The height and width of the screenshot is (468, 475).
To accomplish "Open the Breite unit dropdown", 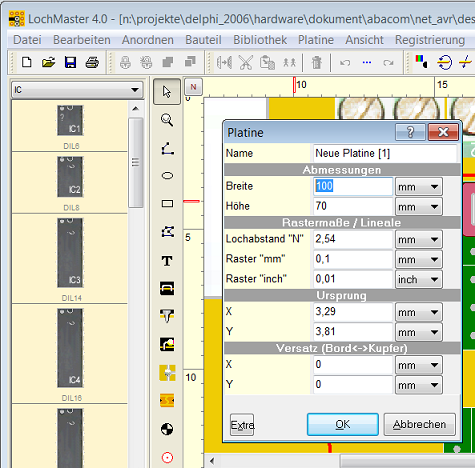I will point(419,187).
